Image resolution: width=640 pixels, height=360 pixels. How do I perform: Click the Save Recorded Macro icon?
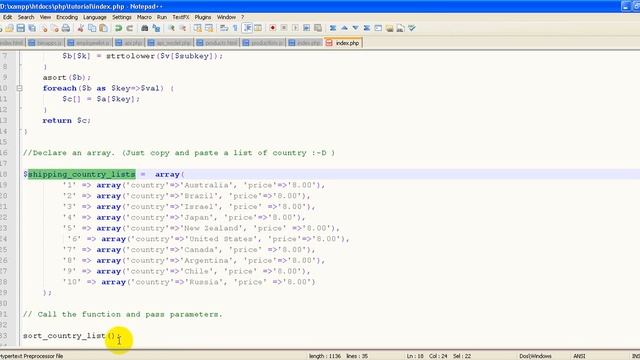point(318,28)
